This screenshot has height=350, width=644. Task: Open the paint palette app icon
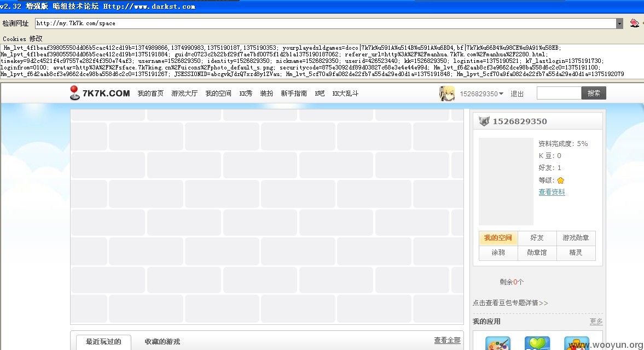click(498, 343)
